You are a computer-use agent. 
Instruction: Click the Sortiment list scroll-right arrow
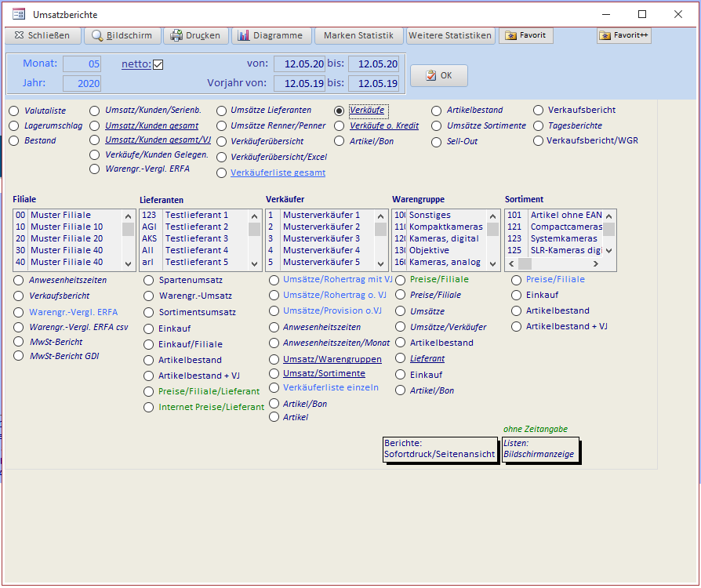tap(595, 264)
